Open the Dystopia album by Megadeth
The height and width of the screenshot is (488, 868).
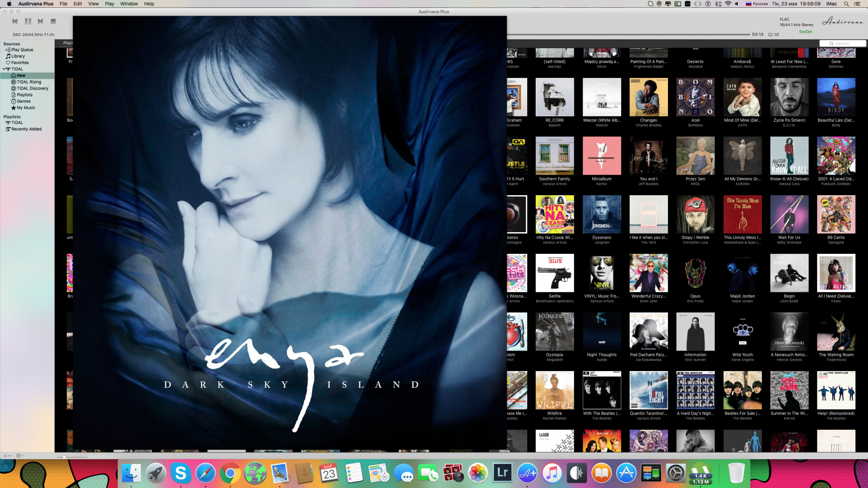click(x=555, y=332)
